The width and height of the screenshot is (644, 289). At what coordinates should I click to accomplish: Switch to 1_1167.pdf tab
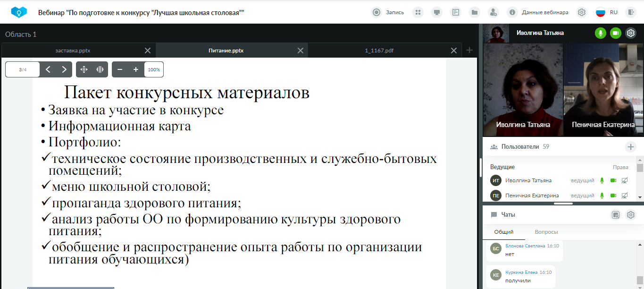(x=379, y=51)
